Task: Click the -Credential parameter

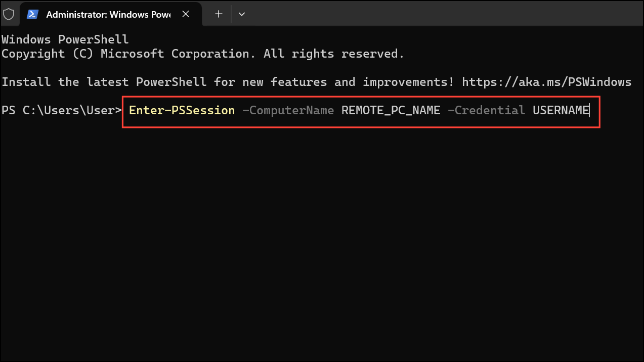Action: click(486, 110)
